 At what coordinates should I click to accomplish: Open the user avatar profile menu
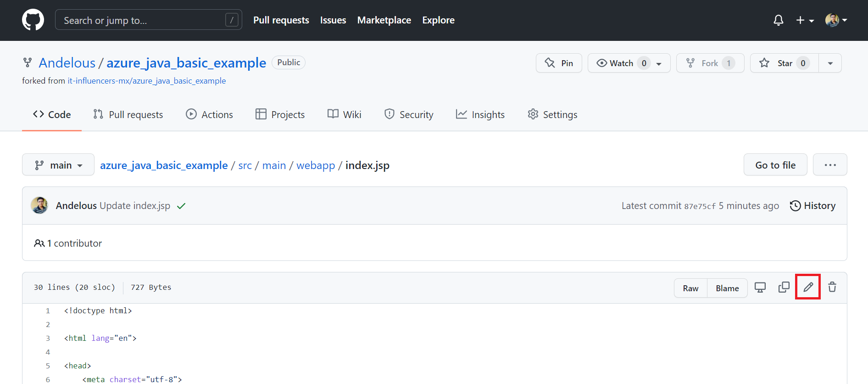click(836, 20)
